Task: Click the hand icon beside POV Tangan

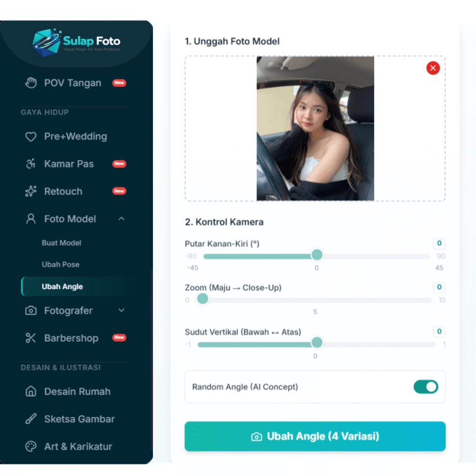Action: pyautogui.click(x=31, y=83)
